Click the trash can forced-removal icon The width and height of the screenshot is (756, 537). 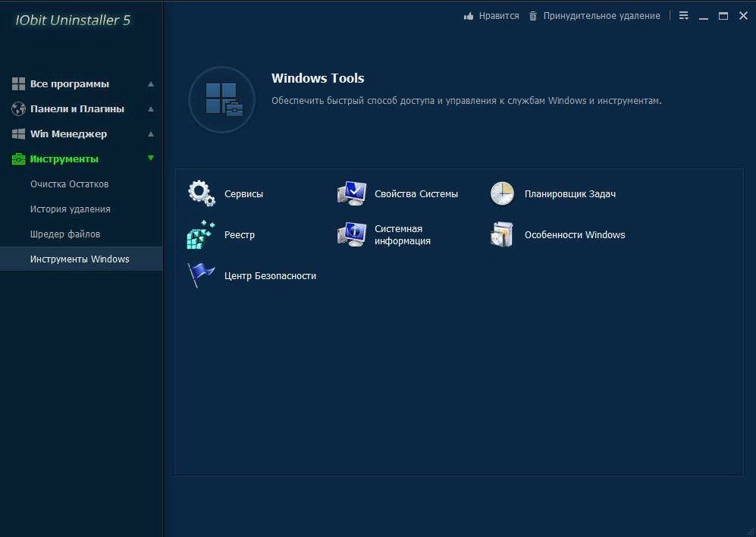[533, 16]
